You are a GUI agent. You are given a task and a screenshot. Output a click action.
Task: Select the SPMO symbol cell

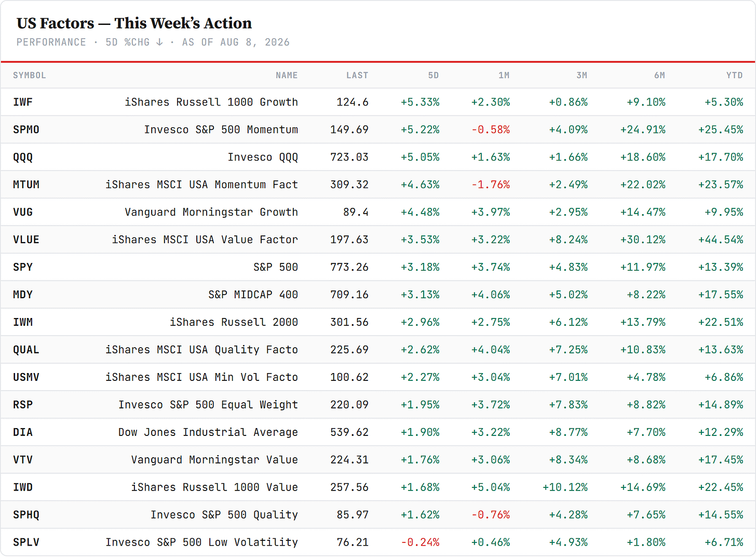pos(26,129)
